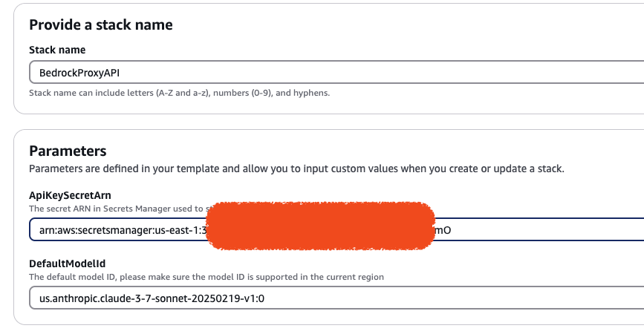644x334 pixels.
Task: Click the Parameters section description sentence
Action: click(x=296, y=168)
